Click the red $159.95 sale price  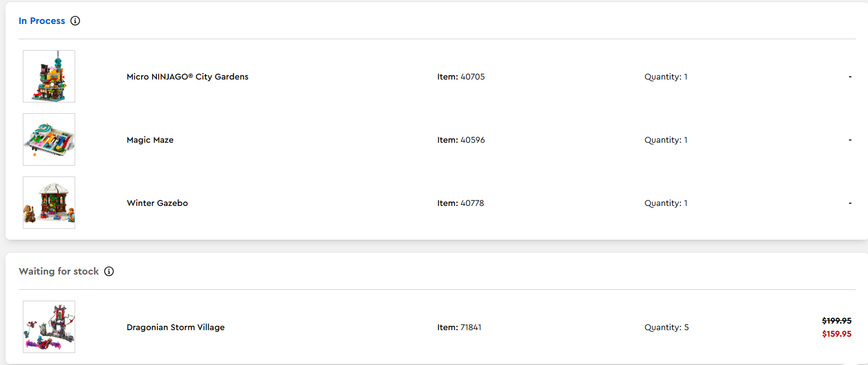[x=836, y=334]
